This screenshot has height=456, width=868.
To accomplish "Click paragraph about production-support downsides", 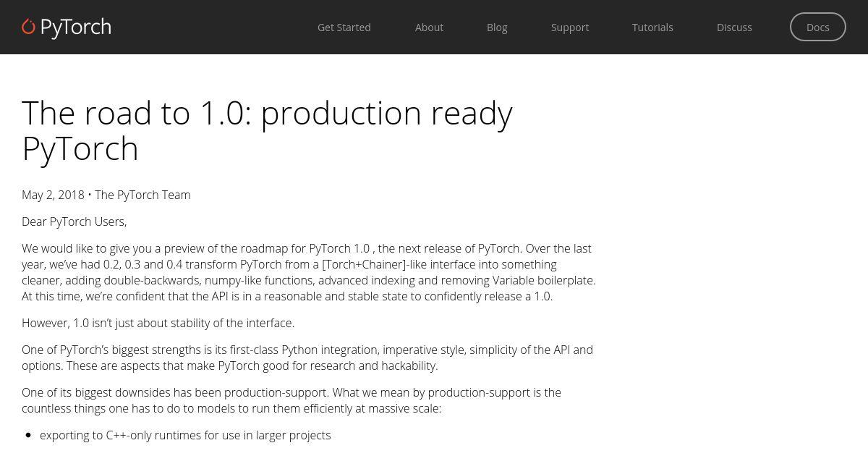I will tap(292, 400).
